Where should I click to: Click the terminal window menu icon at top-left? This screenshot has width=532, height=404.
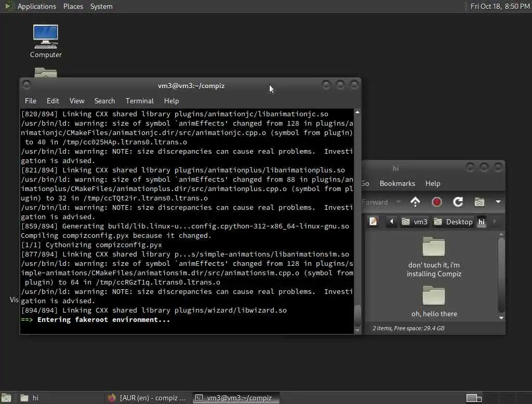coord(26,85)
